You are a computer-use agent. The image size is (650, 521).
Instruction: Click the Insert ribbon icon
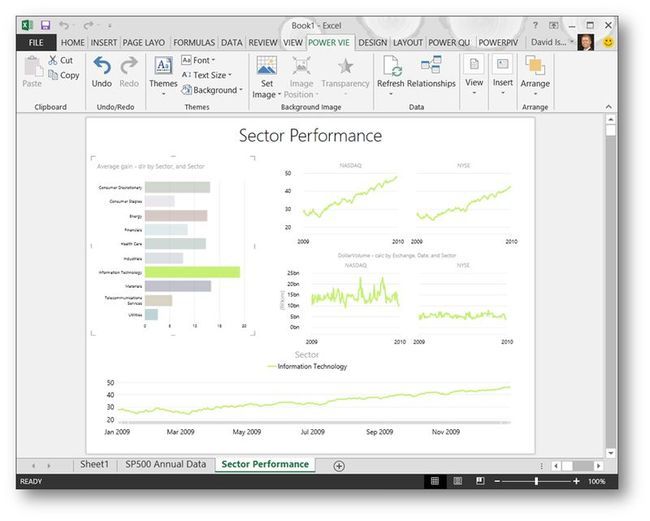[503, 64]
